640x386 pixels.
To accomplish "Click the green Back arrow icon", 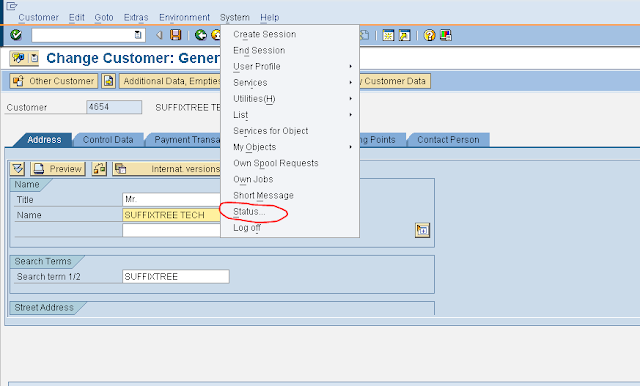I will [200, 35].
